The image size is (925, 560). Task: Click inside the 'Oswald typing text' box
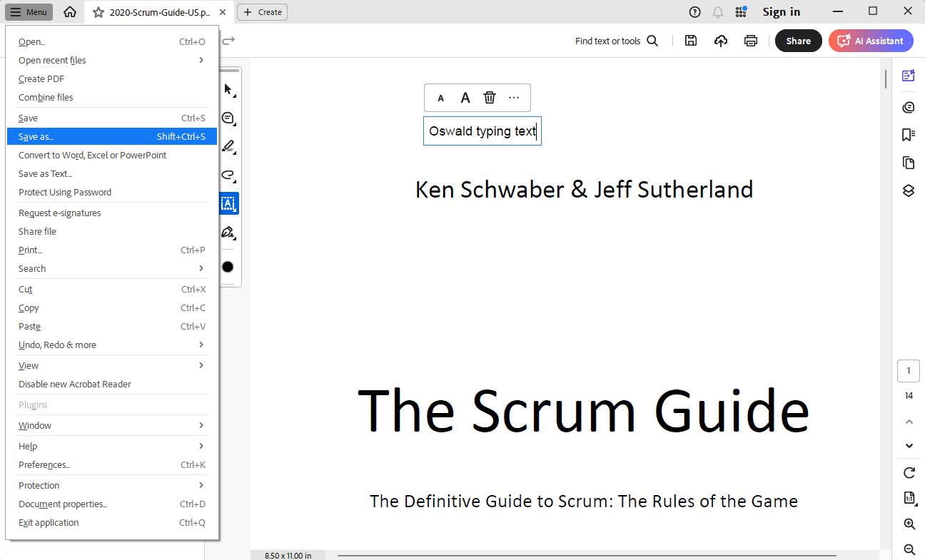(x=482, y=131)
